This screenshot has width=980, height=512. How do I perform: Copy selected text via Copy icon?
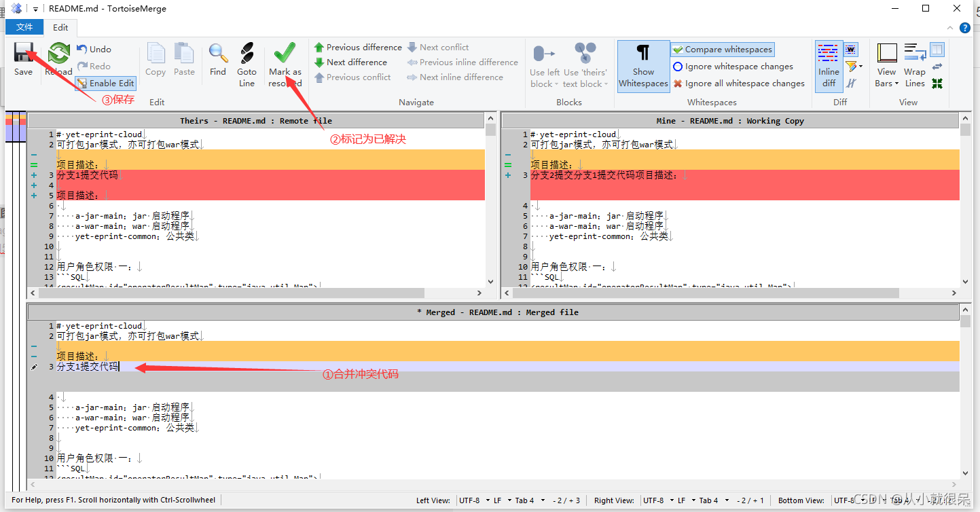tap(156, 59)
